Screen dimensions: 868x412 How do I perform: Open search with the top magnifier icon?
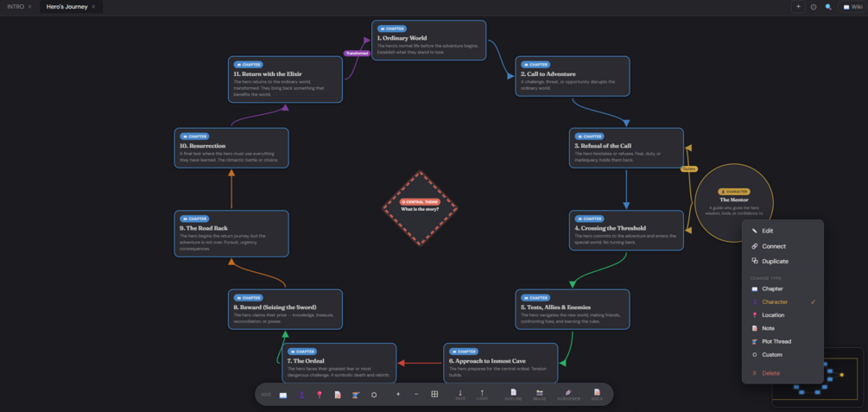[828, 7]
